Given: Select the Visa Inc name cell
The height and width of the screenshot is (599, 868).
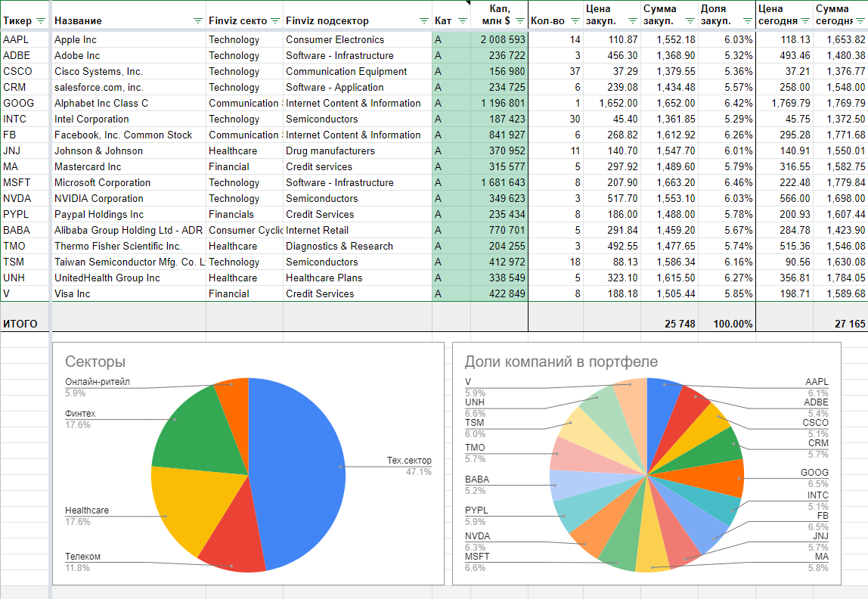Looking at the screenshot, I should [x=129, y=294].
